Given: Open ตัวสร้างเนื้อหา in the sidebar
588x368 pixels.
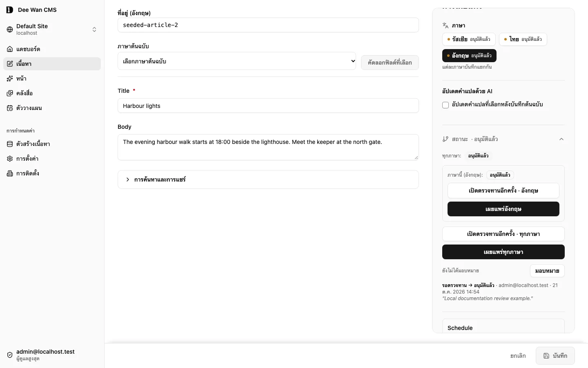Looking at the screenshot, I should coord(52,144).
